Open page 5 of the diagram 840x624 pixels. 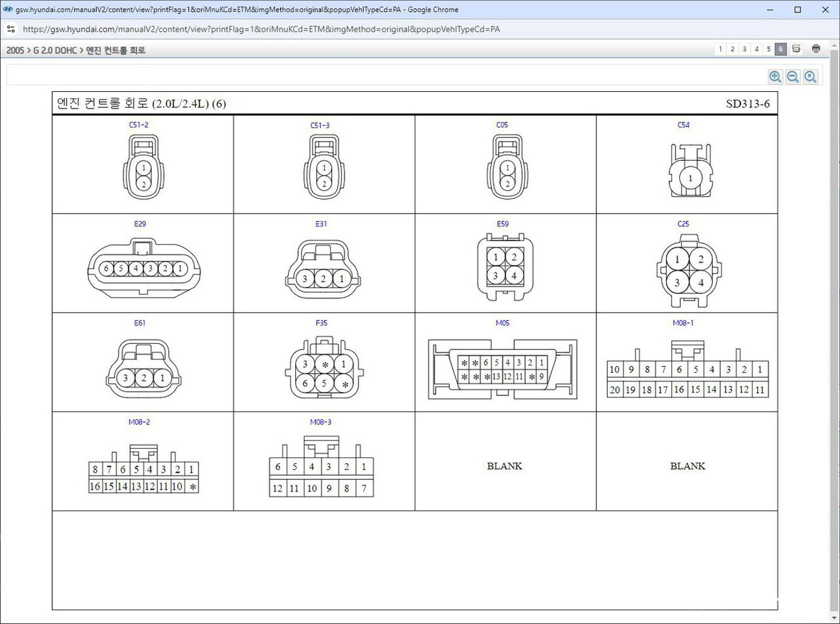(768, 49)
